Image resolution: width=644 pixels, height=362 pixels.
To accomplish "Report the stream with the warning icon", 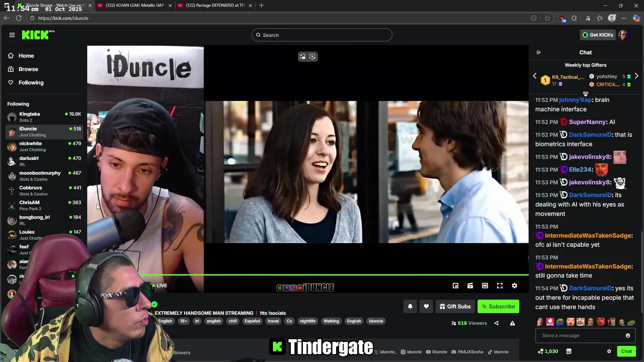I will (x=512, y=323).
